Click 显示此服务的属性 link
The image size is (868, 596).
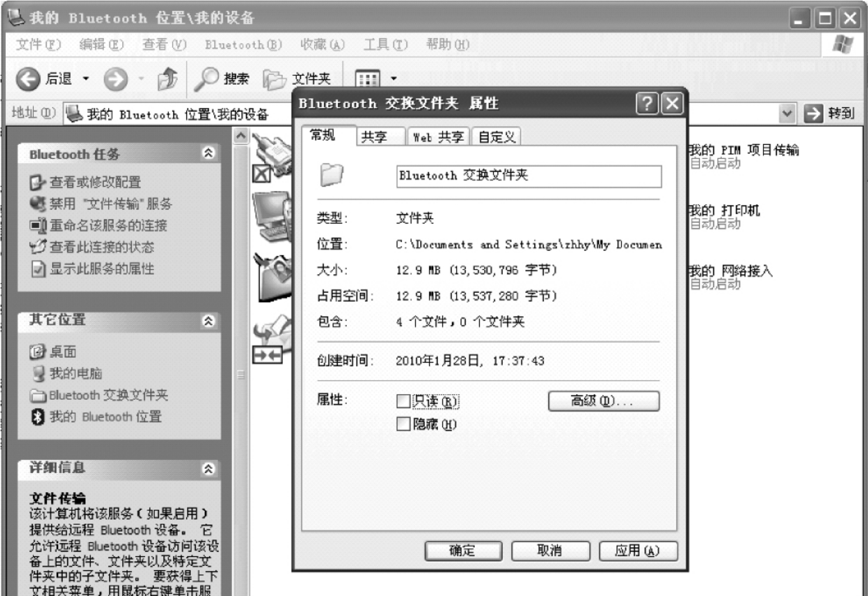point(102,269)
